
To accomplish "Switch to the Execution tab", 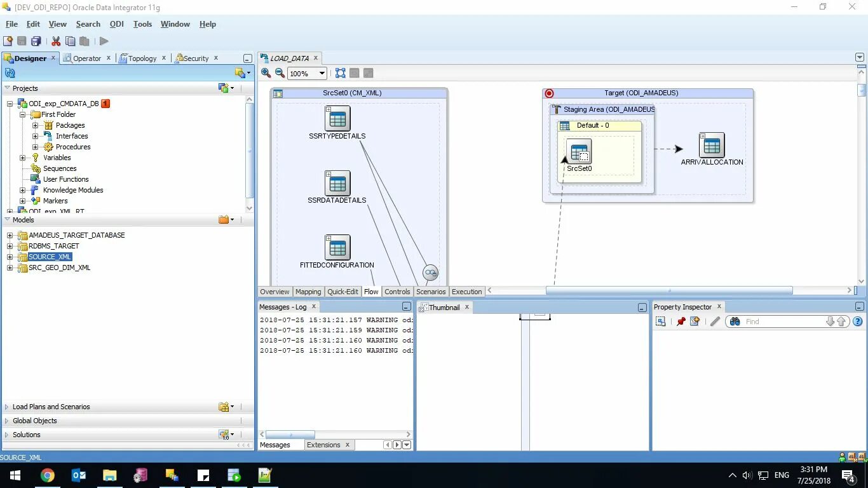I will (467, 292).
